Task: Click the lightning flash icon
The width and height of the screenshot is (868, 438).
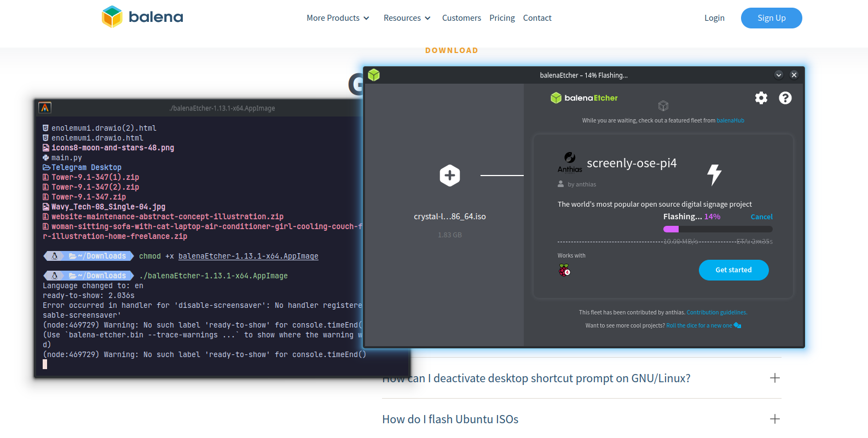Action: click(x=714, y=175)
